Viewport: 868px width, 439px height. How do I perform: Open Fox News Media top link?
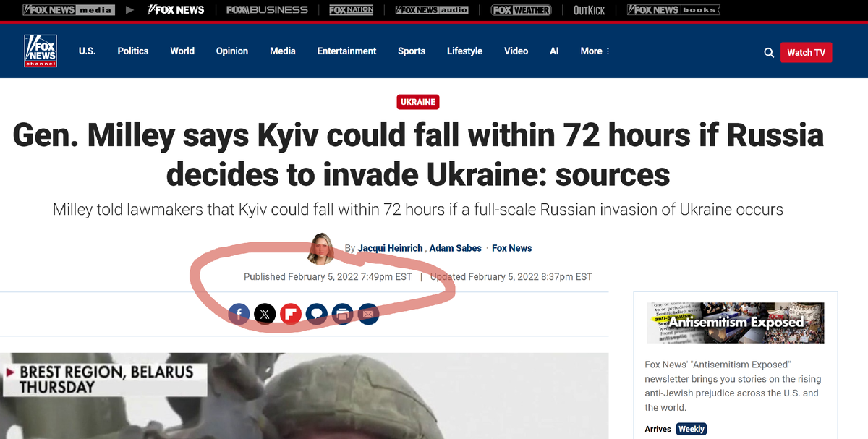67,10
